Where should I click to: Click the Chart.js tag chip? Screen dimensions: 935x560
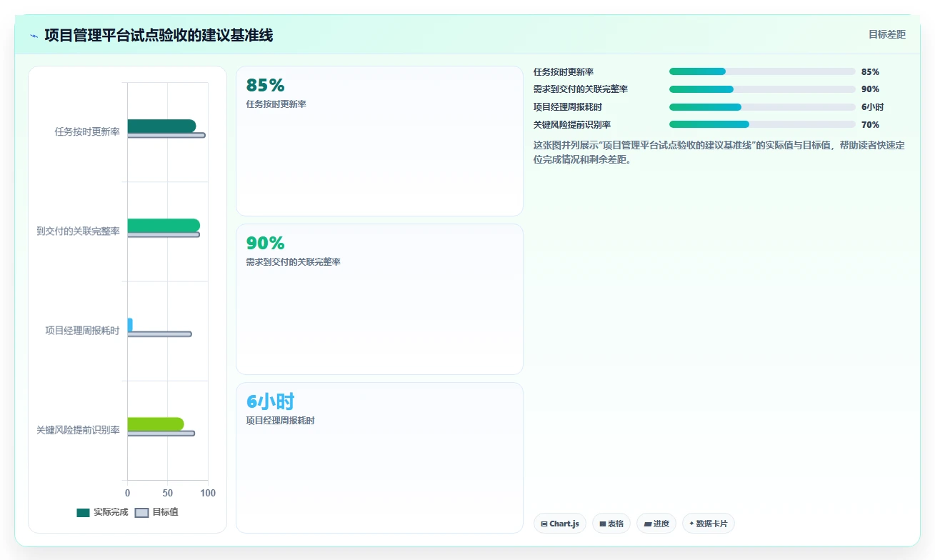tap(560, 524)
